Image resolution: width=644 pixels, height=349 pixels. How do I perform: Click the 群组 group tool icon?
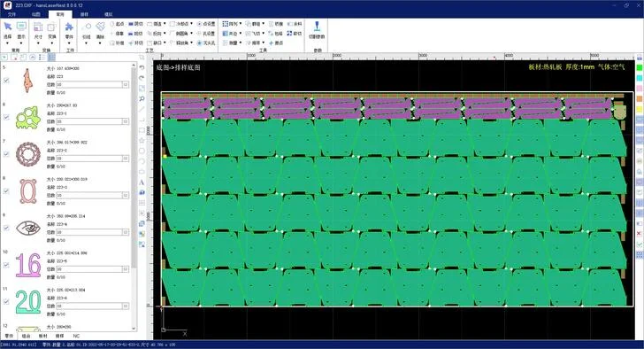(x=248, y=24)
